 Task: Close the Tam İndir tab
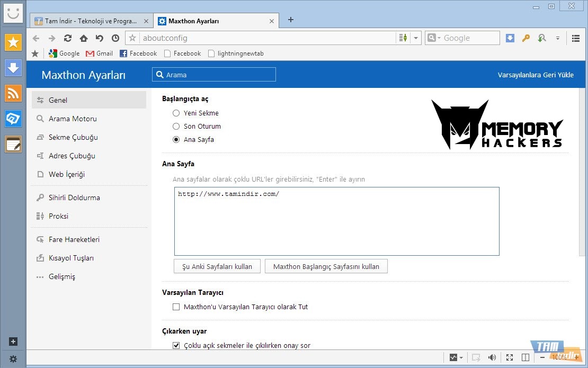pyautogui.click(x=146, y=21)
